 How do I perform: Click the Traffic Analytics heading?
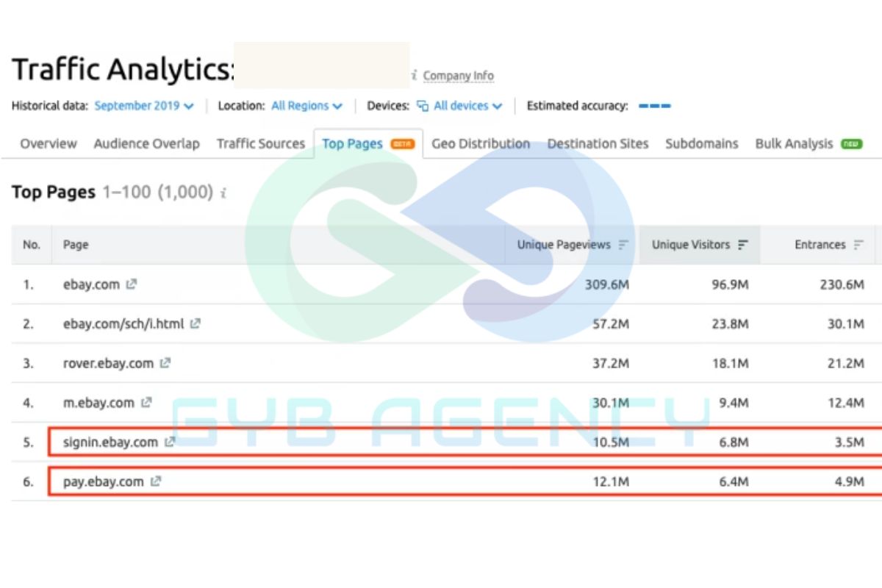point(123,70)
